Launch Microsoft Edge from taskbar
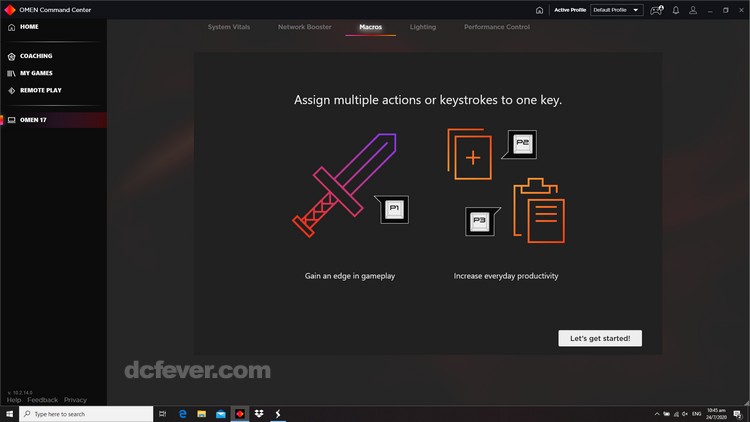750x422 pixels. click(182, 414)
